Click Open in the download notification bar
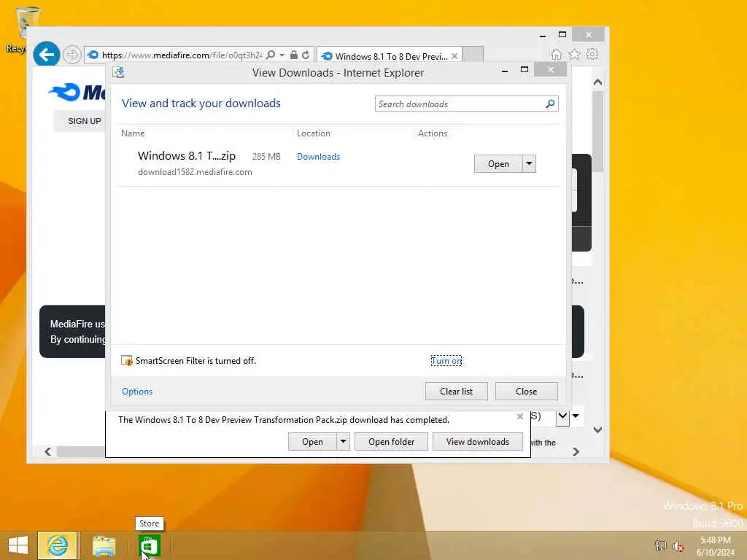 coord(312,442)
